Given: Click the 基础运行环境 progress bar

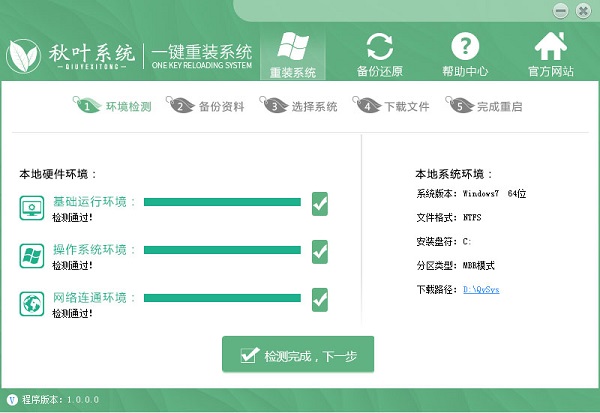Looking at the screenshot, I should tap(222, 202).
